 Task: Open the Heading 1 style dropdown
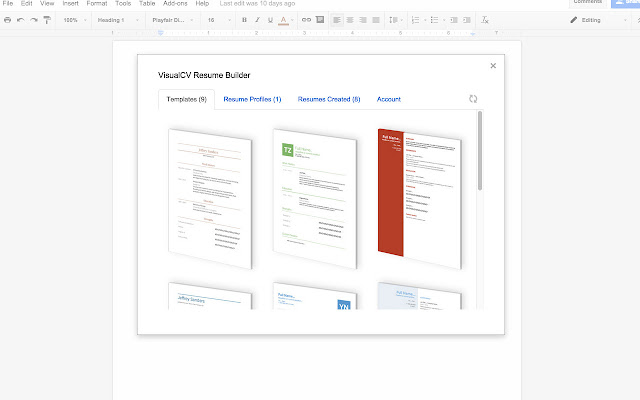tap(118, 20)
